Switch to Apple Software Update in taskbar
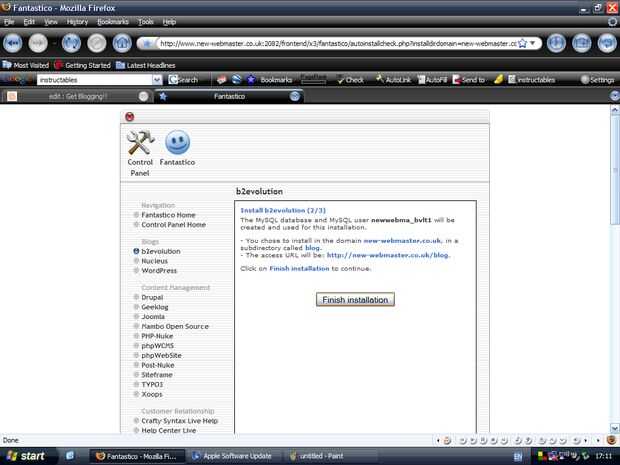The width and height of the screenshot is (620, 465). click(x=232, y=456)
